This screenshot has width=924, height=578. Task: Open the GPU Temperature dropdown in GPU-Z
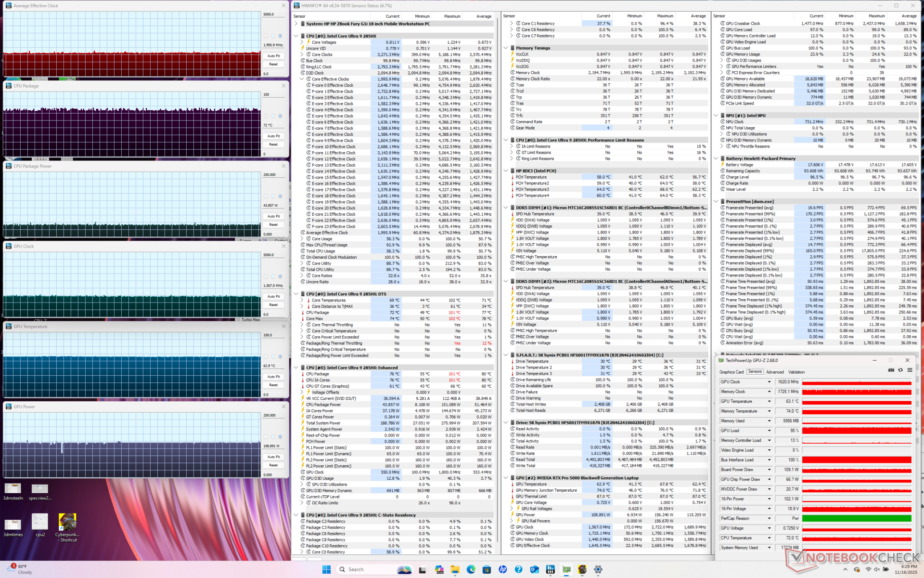click(769, 401)
